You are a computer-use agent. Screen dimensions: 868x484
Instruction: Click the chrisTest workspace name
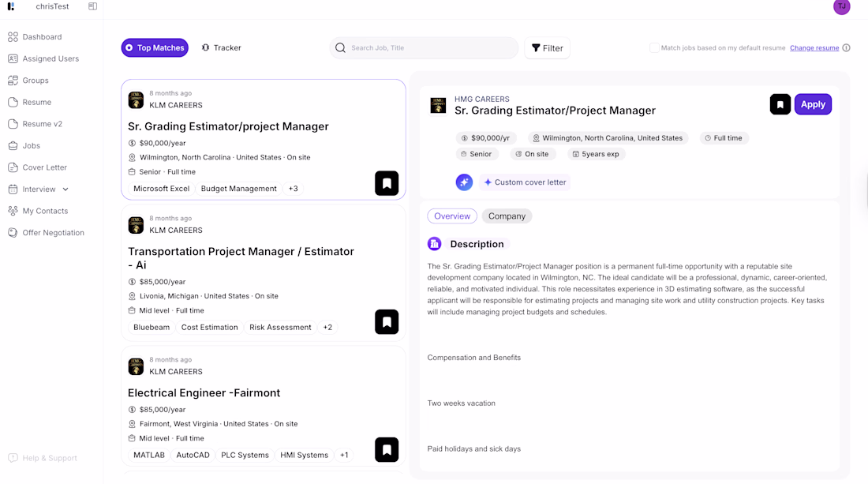click(52, 6)
